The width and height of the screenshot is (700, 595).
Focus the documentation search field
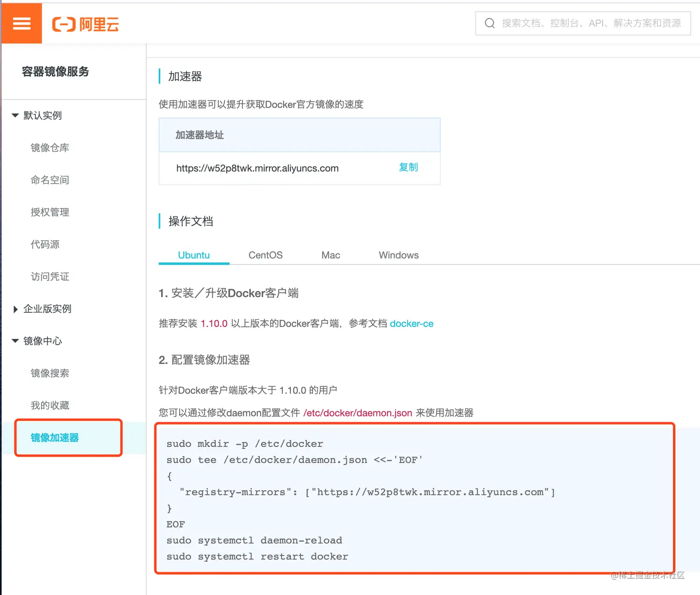(x=583, y=23)
